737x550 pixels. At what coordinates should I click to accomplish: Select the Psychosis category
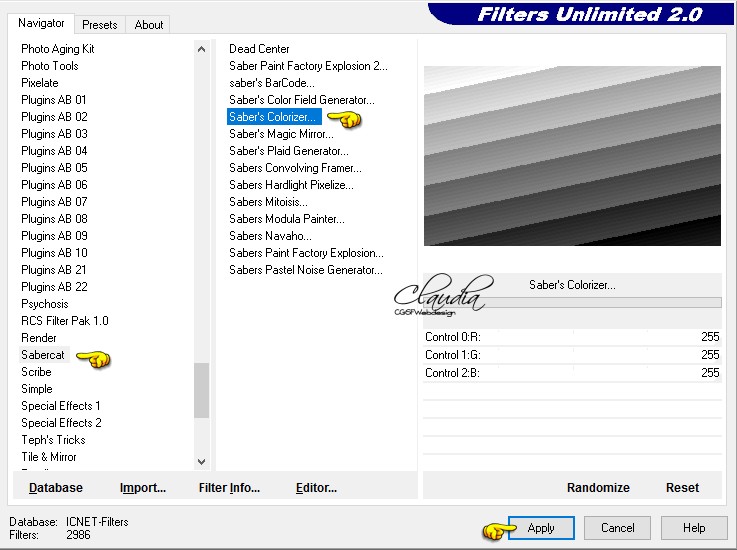click(45, 304)
